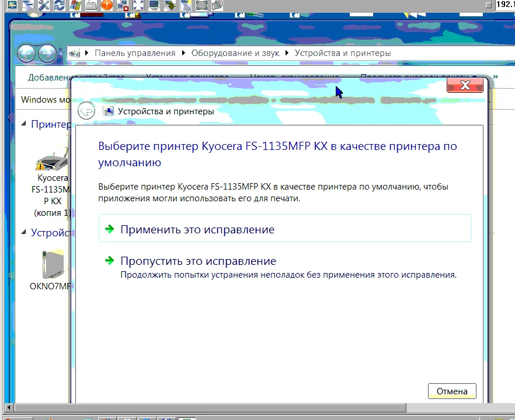Click 'Применить это исправление' option
This screenshot has width=515, height=420.
pyautogui.click(x=197, y=229)
